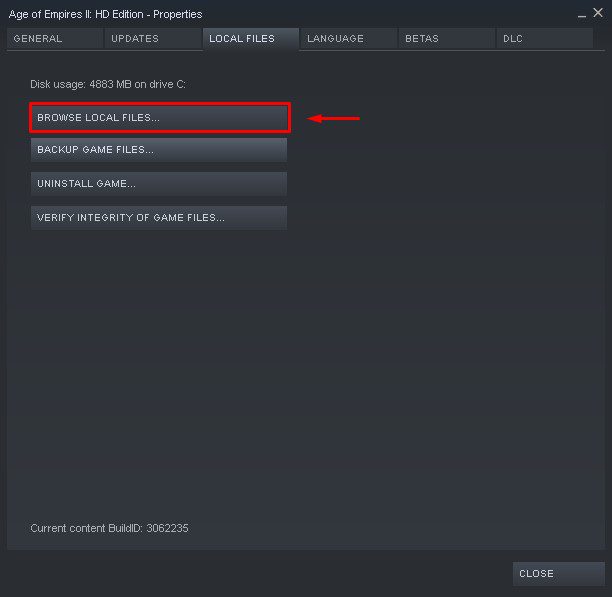Close the Properties window with X

coord(598,13)
